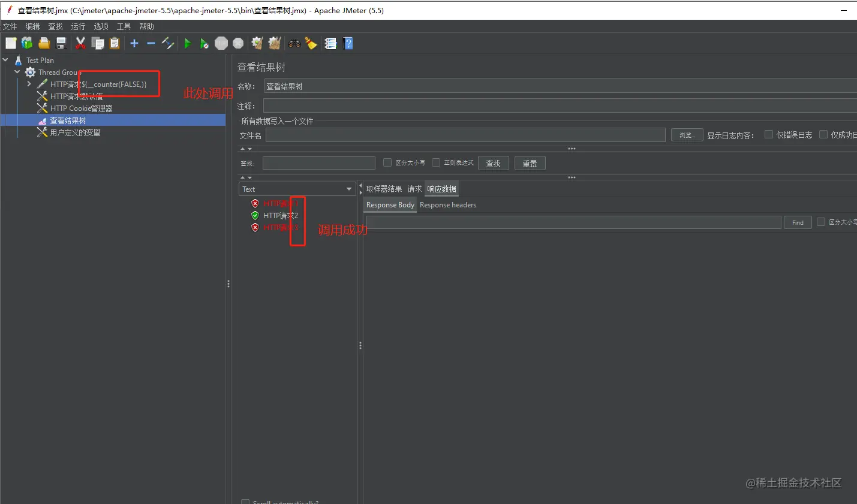Select the failed HTTP请求3 result shield icon
Viewport: 857px width, 504px height.
[x=255, y=228]
